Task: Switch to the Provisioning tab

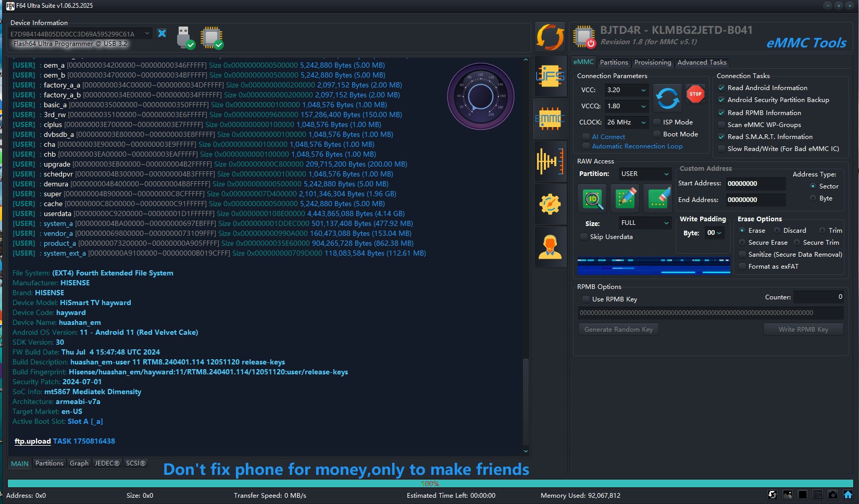Action: tap(653, 62)
